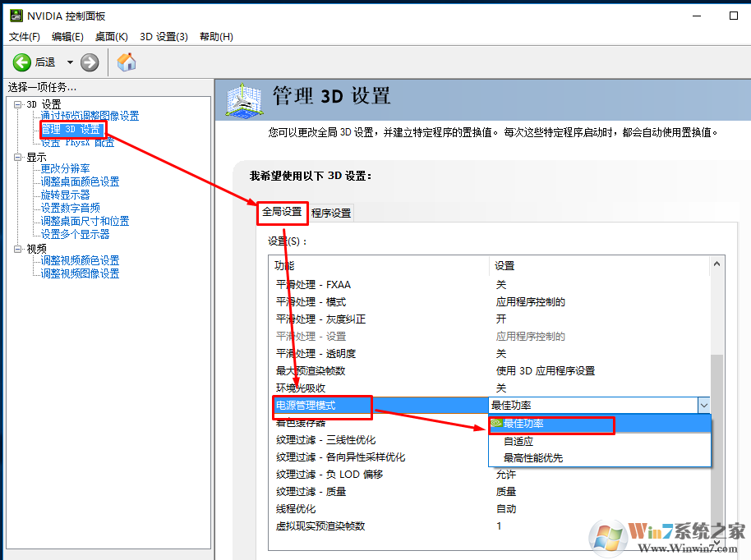Viewport: 751px width, 560px height.
Task: Open the Back history dropdown arrow
Action: 70,62
